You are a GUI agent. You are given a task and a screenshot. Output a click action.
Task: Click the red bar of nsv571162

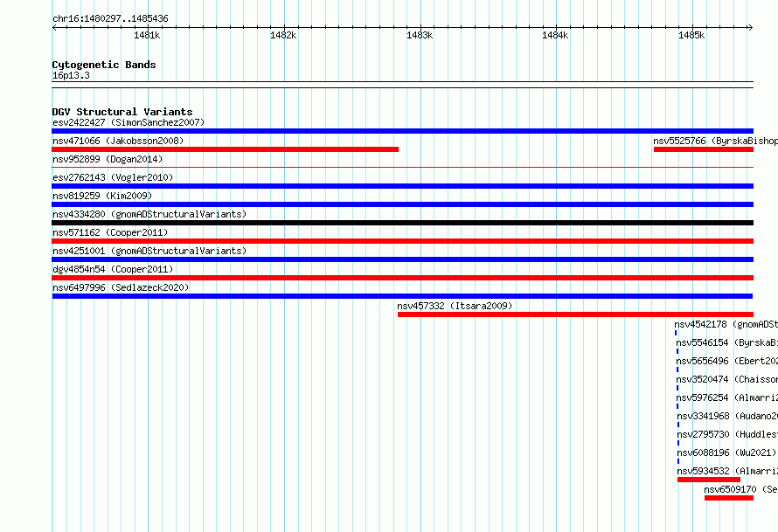point(402,241)
